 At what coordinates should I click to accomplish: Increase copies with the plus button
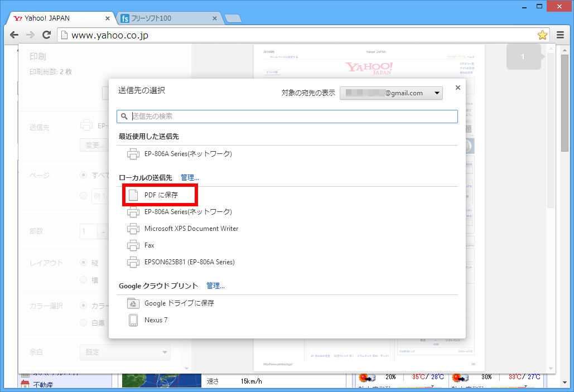[103, 231]
